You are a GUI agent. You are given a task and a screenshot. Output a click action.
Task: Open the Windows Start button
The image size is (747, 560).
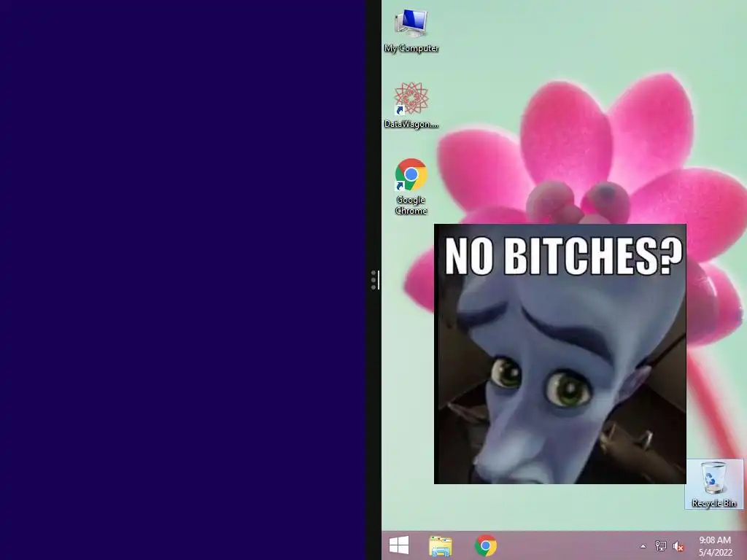click(399, 545)
